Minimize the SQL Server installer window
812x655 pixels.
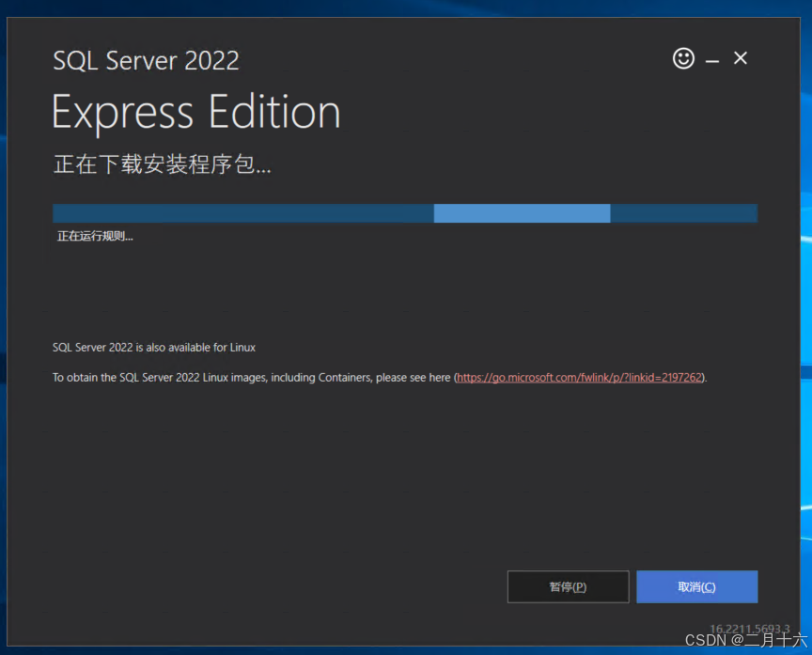712,60
